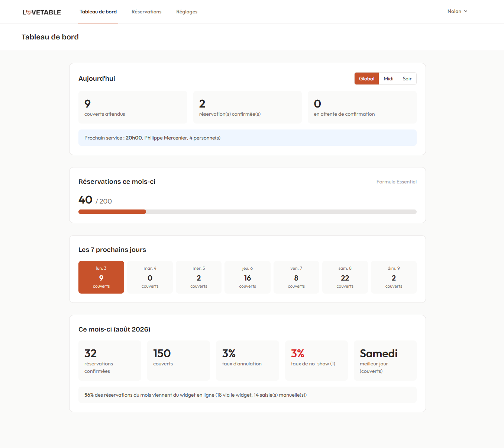Pick the ven. 7 day card
The width and height of the screenshot is (504, 448).
296,277
